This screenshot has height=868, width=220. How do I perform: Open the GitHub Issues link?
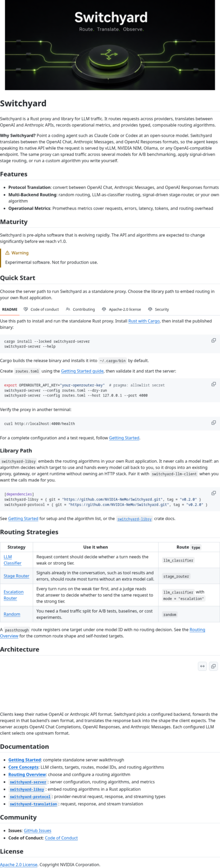[38, 830]
